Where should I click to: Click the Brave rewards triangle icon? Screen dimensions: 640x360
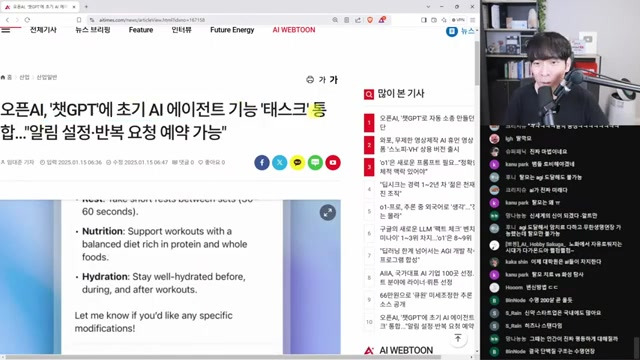(x=382, y=19)
